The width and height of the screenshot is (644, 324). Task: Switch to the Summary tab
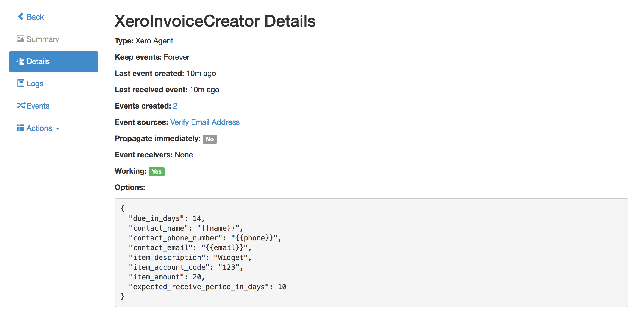43,39
